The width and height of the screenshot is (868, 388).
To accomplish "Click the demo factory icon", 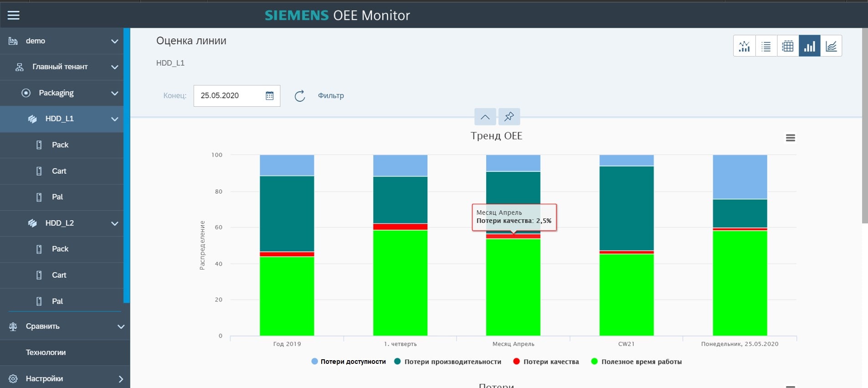I will pyautogui.click(x=13, y=41).
